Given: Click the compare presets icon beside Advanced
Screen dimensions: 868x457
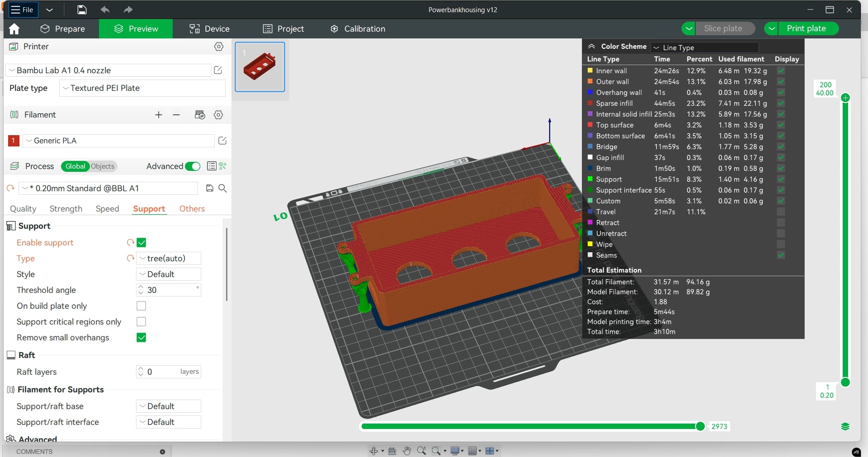Looking at the screenshot, I should point(223,166).
